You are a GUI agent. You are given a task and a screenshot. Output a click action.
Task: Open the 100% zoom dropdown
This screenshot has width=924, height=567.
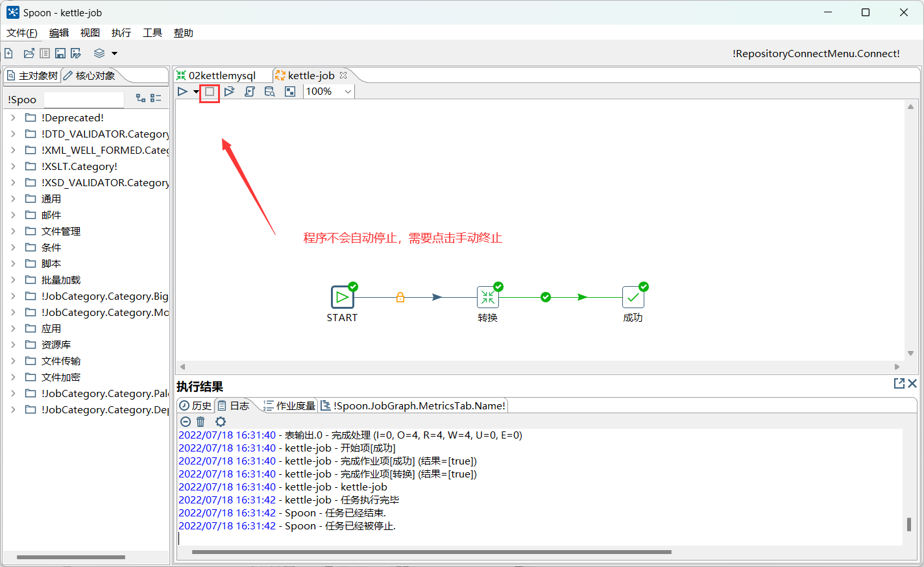click(348, 91)
